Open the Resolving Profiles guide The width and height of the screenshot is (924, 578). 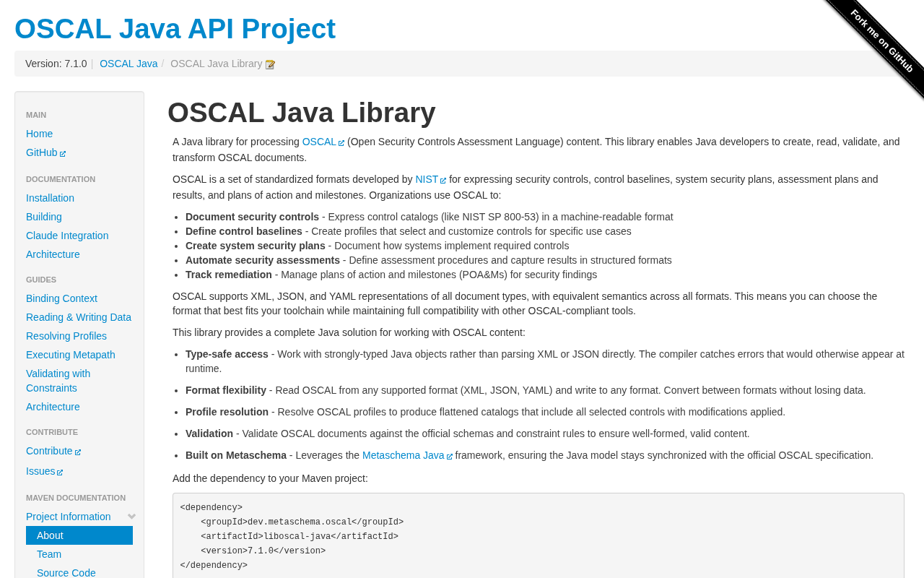(x=66, y=336)
